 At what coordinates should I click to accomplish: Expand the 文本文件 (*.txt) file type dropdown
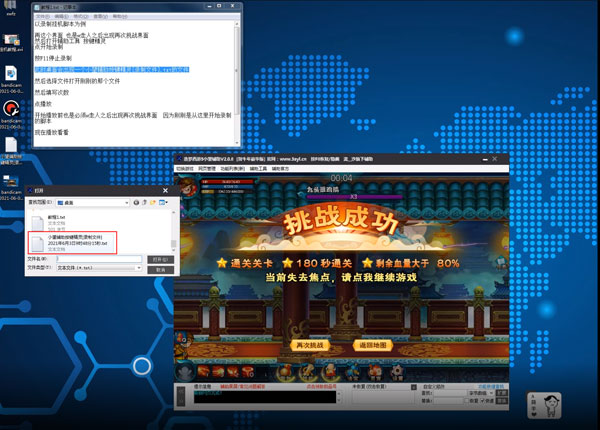139,268
